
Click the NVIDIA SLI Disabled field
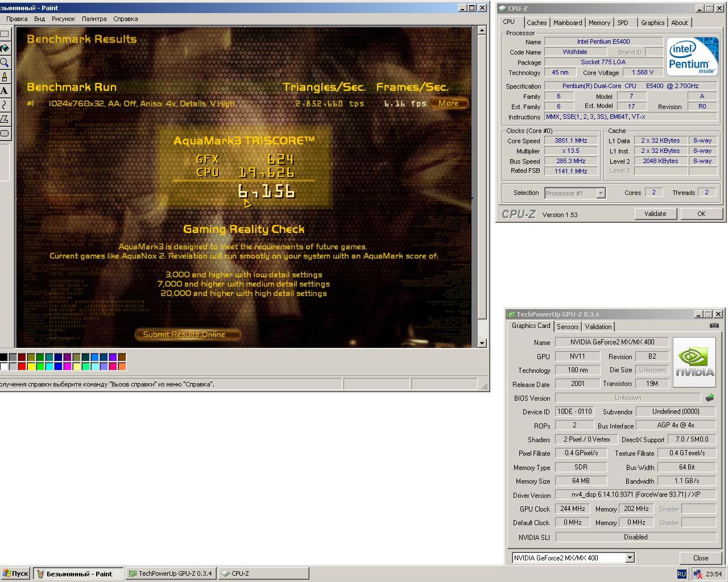pyautogui.click(x=635, y=537)
